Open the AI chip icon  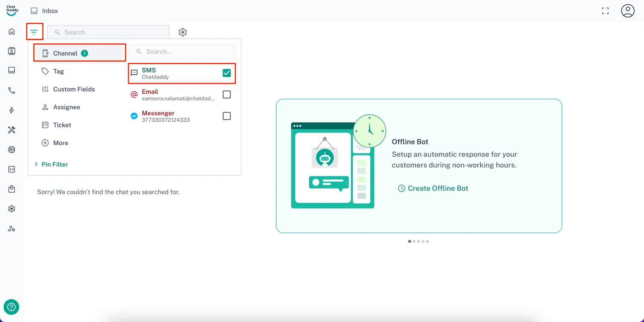[12, 150]
